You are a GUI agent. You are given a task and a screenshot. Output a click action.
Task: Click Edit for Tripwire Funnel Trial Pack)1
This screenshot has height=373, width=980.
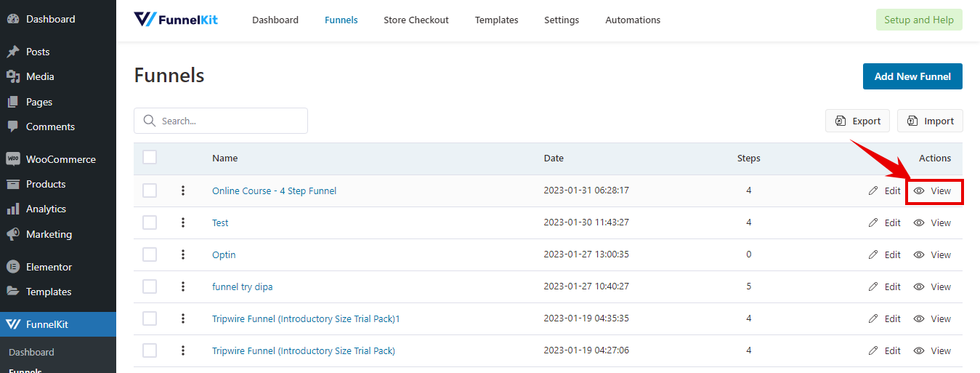[x=884, y=318]
